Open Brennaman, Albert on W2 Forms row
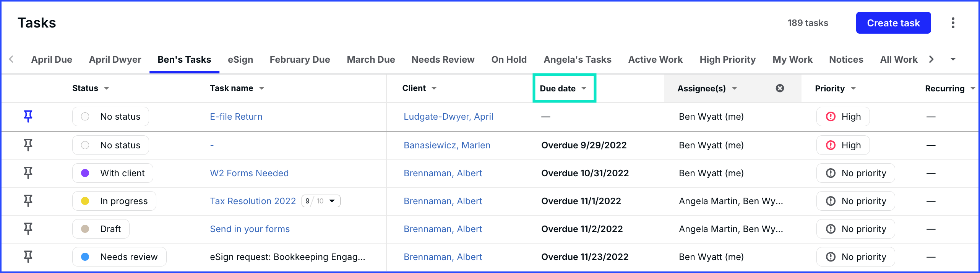The width and height of the screenshot is (980, 273). 443,173
